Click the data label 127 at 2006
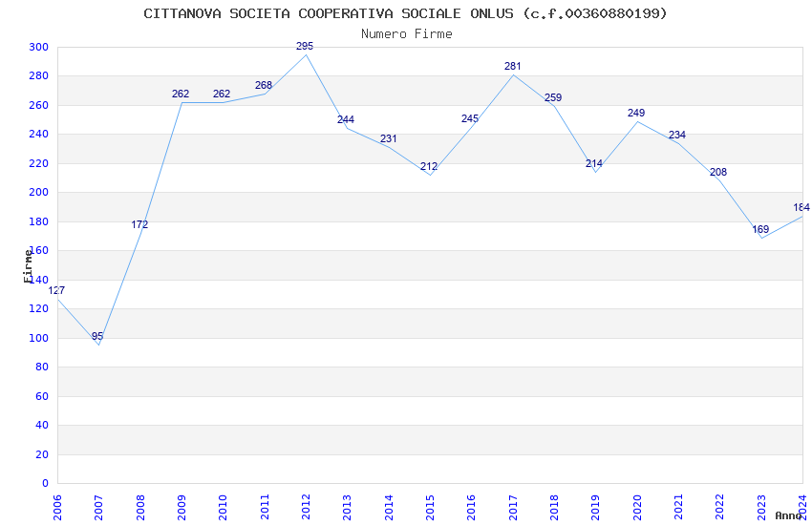This screenshot has width=812, height=525. tap(56, 291)
